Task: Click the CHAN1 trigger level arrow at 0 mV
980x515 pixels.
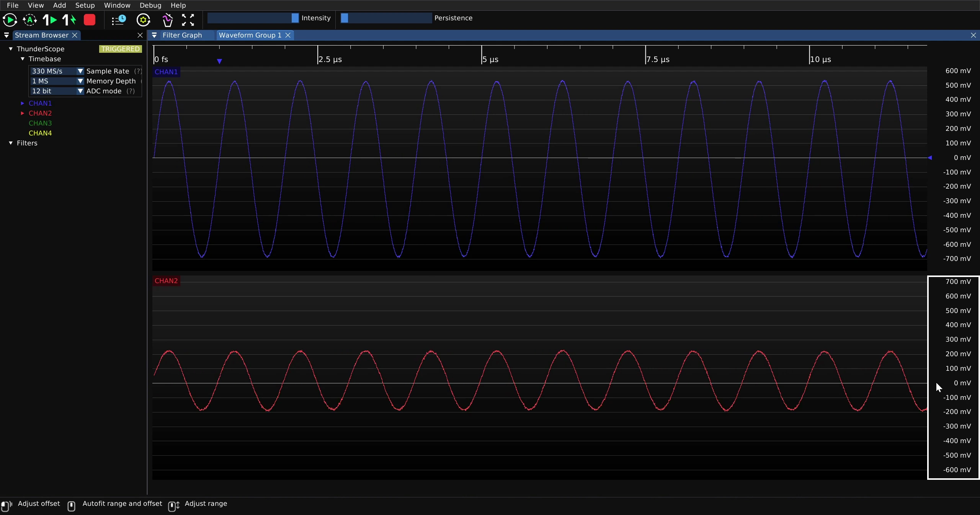Action: [x=929, y=158]
